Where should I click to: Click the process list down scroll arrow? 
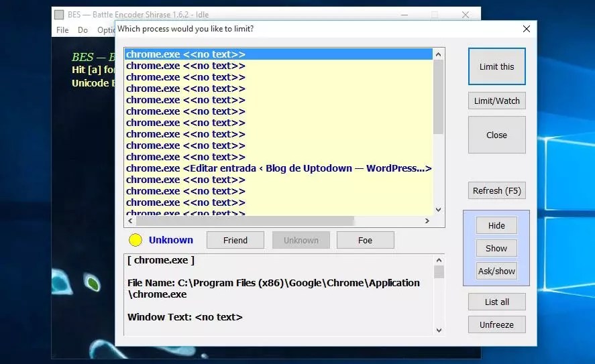[438, 210]
